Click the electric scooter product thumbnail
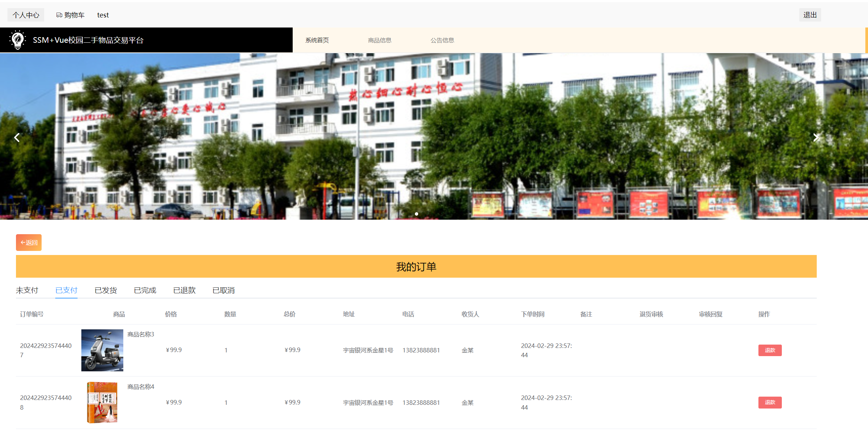 102,350
